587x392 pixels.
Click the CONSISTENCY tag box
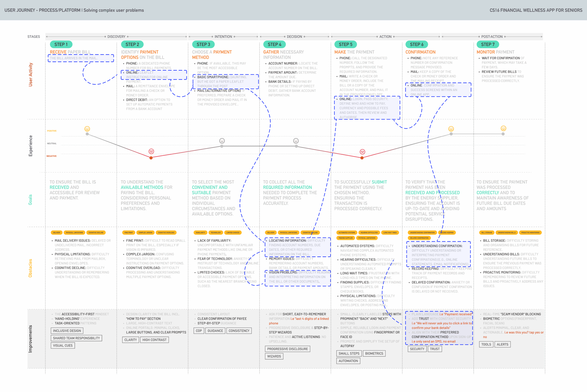click(239, 331)
